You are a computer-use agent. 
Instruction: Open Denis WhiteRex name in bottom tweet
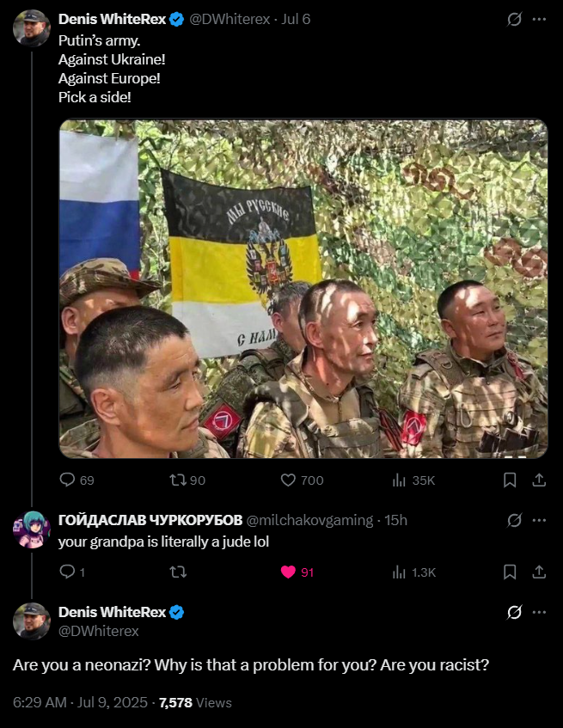[112, 612]
